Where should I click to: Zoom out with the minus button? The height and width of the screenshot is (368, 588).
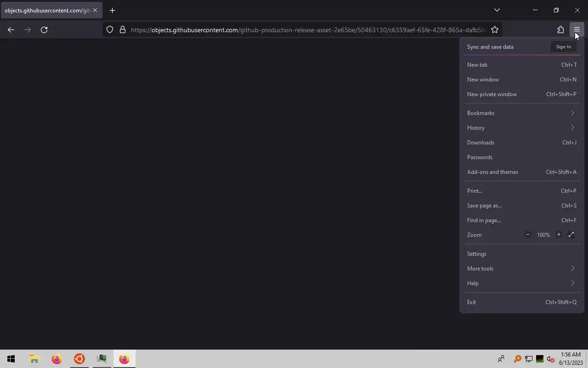[527, 235]
